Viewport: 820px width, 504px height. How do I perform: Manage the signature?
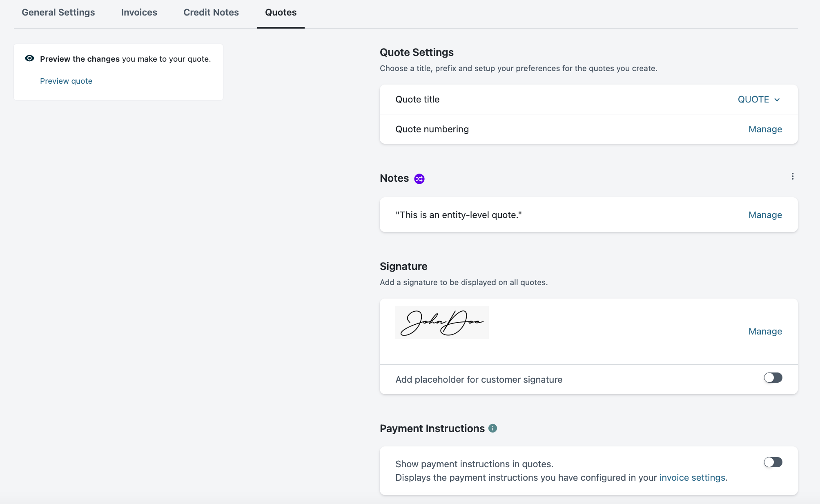click(x=765, y=332)
